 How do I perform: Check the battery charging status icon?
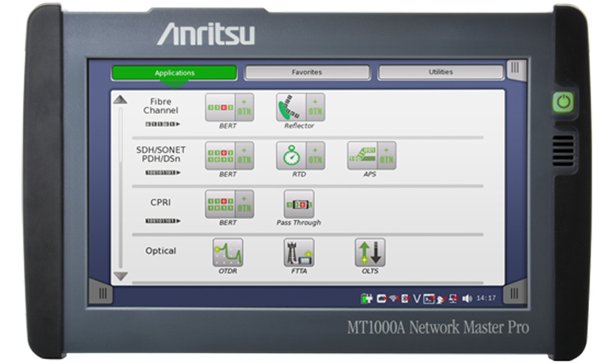click(366, 298)
